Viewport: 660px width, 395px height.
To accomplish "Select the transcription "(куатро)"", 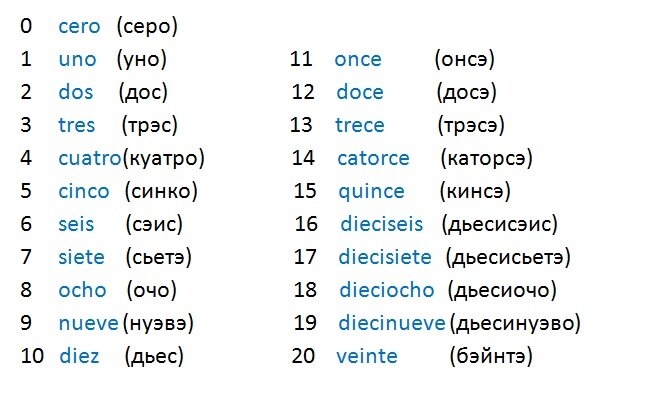I will pyautogui.click(x=164, y=159).
